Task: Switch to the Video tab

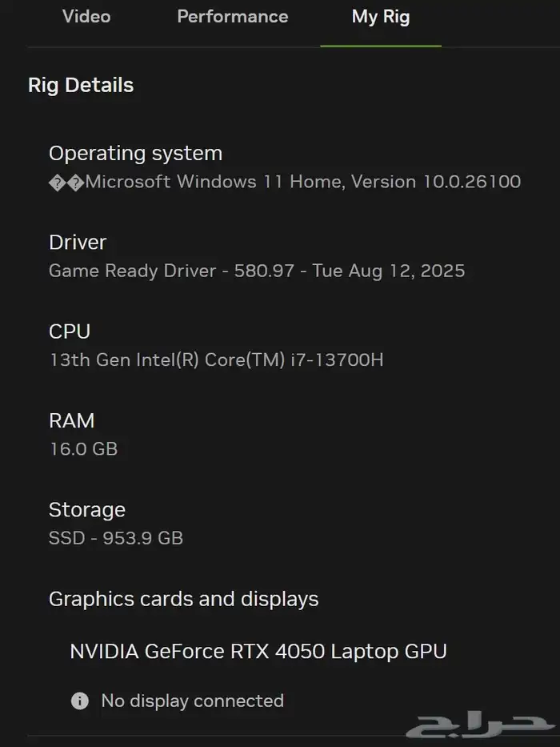Action: point(86,17)
